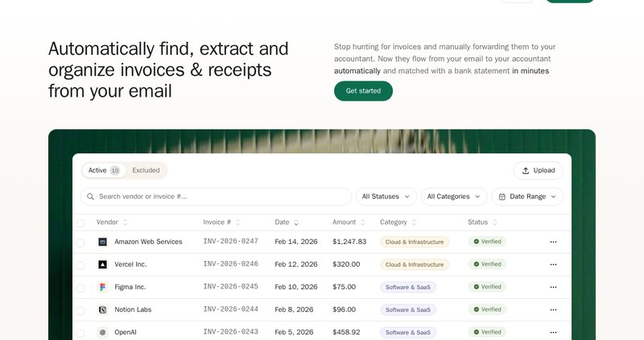Screen dimensions: 644x340
Task: Focus the Search vendor or invoice field
Action: click(x=217, y=197)
